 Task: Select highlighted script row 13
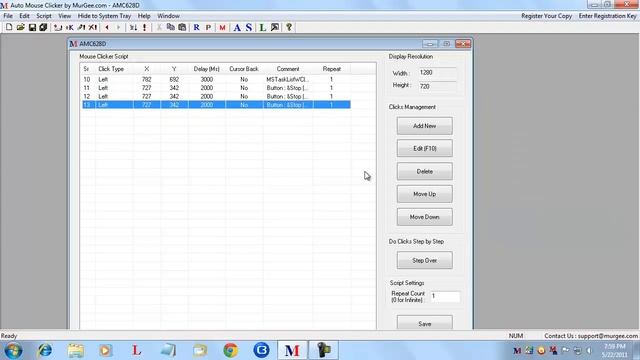[216, 105]
